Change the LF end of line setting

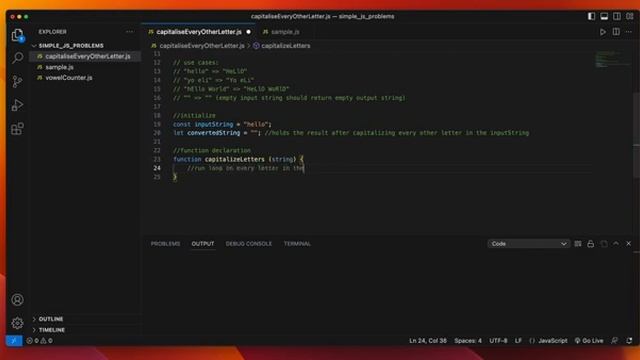(518, 340)
